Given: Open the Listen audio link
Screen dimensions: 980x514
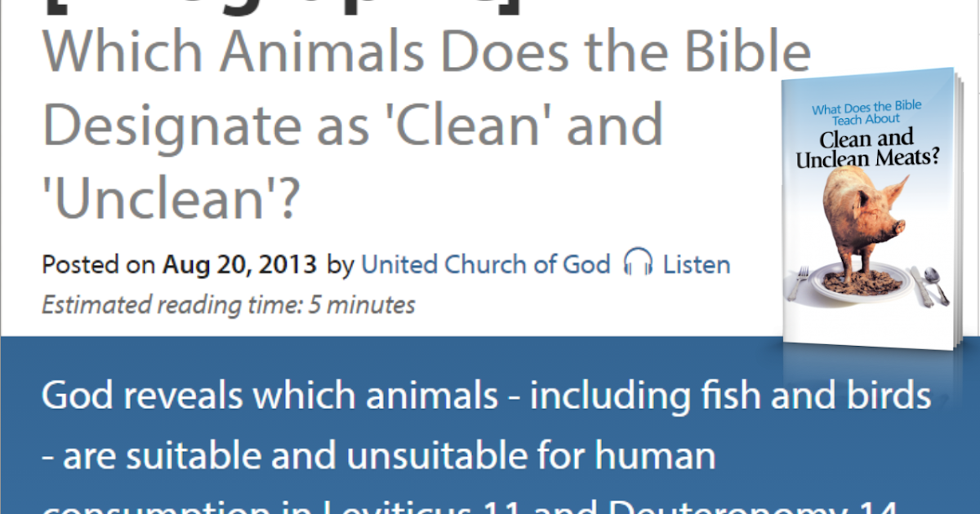Looking at the screenshot, I should coord(696,264).
